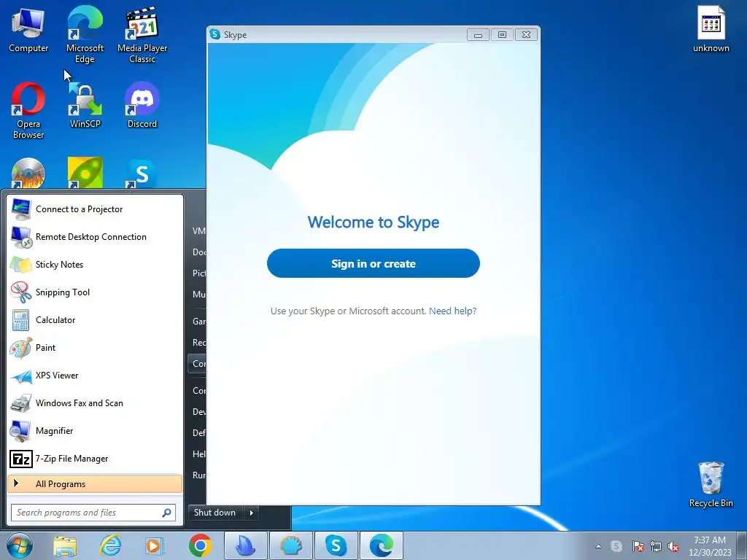Open Windows Media Player from the taskbar
This screenshot has width=747, height=560.
[154, 545]
